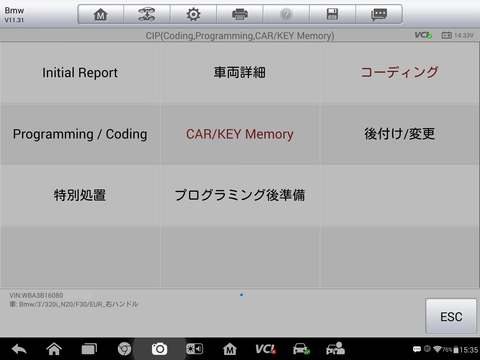480x360 pixels.
Task: Click the car diagnostics shortcut in bottom bar
Action: click(301, 349)
